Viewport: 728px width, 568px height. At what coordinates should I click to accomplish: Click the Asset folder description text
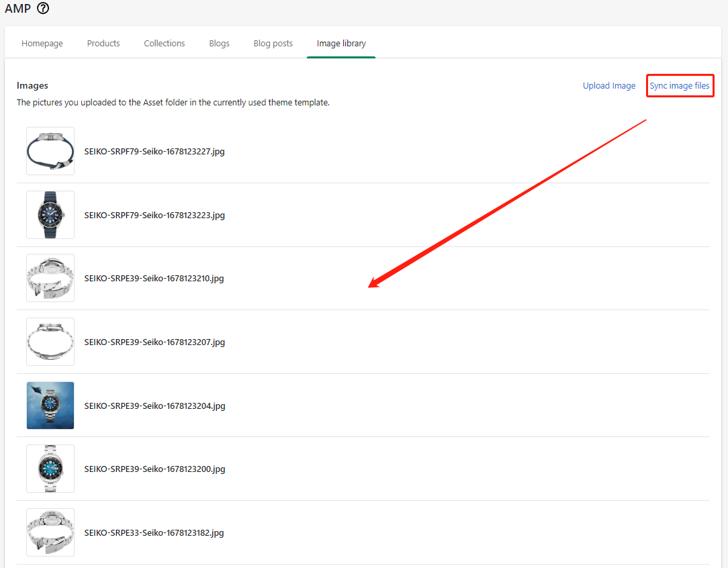click(173, 103)
